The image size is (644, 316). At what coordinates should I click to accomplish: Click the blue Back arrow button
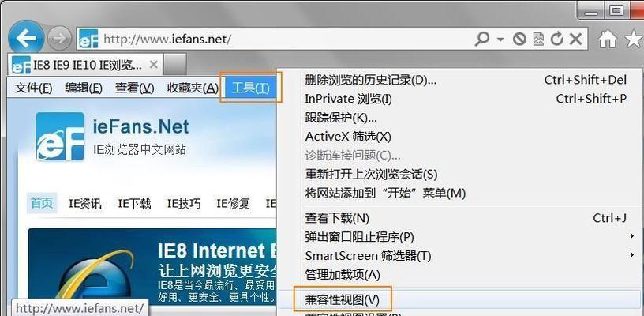[x=26, y=39]
